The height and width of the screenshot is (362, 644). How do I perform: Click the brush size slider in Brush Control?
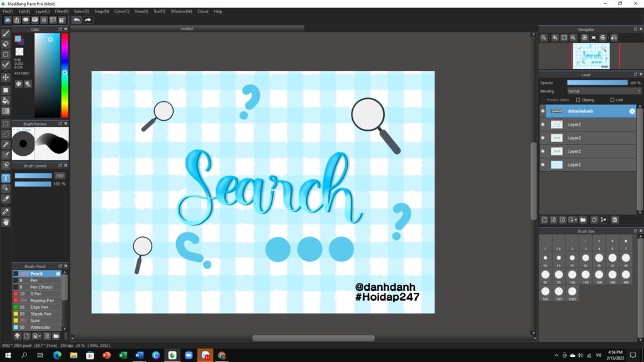click(33, 176)
